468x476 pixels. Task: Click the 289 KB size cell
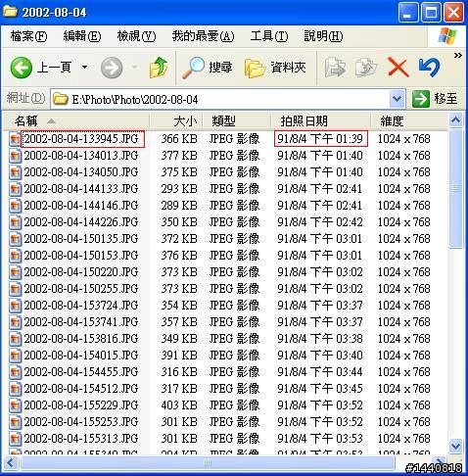[x=179, y=206]
